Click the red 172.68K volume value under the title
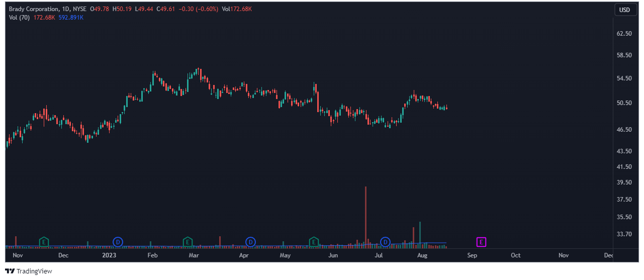This screenshot has width=644, height=280. 44,18
